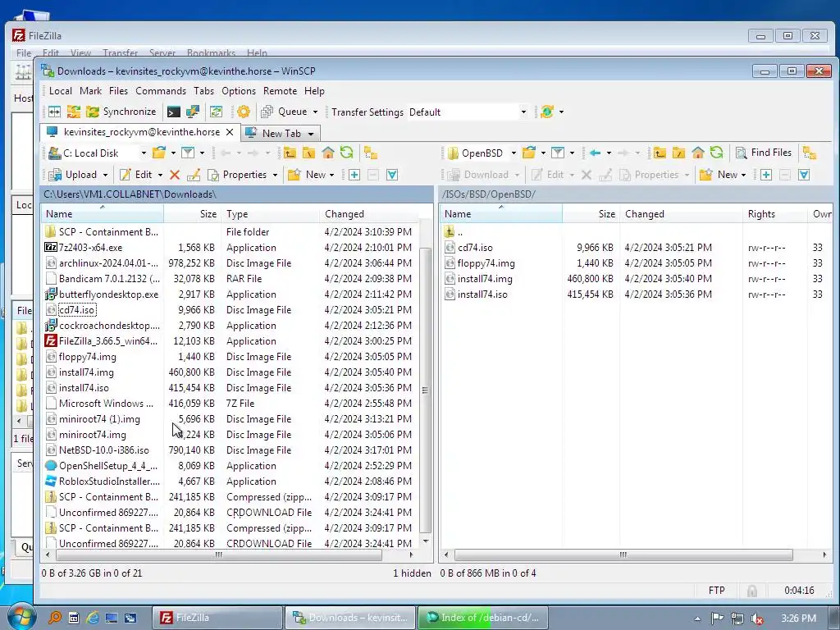The image size is (840, 630).
Task: Open the Tabs menu
Action: pyautogui.click(x=203, y=91)
